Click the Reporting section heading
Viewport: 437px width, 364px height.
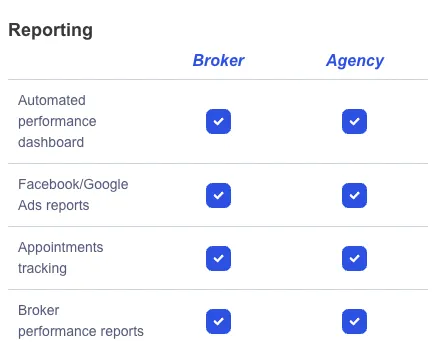(x=51, y=30)
